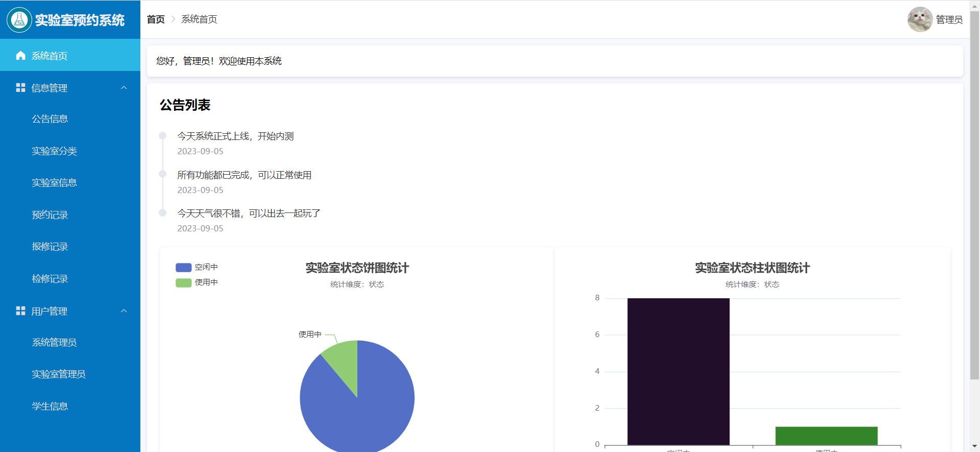This screenshot has height=452, width=980.
Task: Open 实验室管理员 menu item
Action: (70, 374)
